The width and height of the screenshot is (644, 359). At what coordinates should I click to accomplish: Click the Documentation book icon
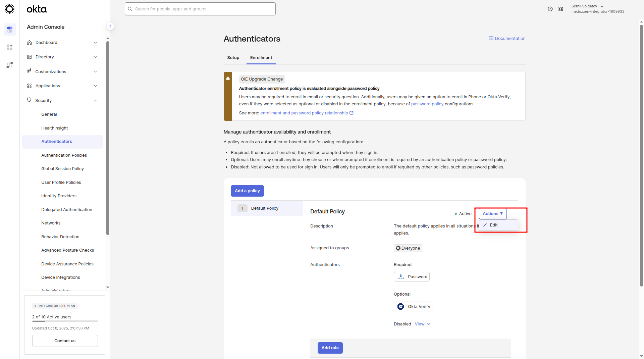(491, 39)
